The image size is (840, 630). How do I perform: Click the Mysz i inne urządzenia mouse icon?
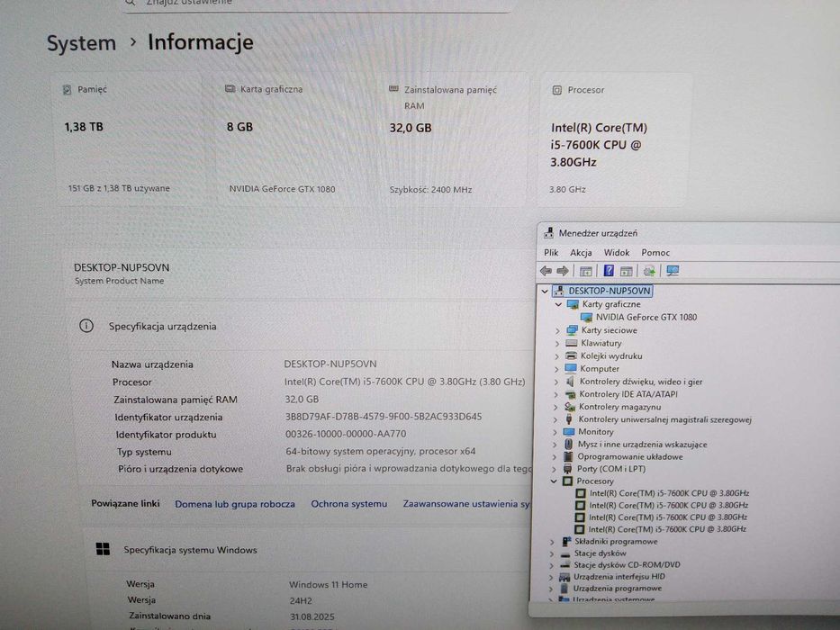(568, 444)
